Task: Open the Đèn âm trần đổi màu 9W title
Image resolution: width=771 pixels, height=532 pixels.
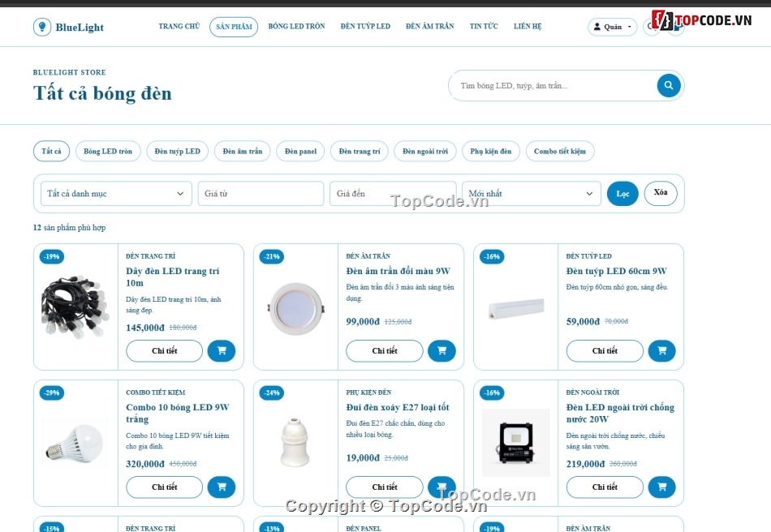Action: (398, 271)
